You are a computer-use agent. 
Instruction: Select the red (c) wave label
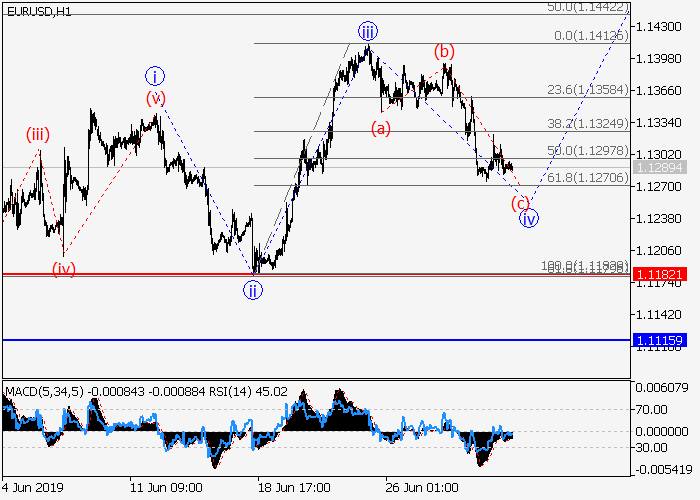click(x=520, y=202)
